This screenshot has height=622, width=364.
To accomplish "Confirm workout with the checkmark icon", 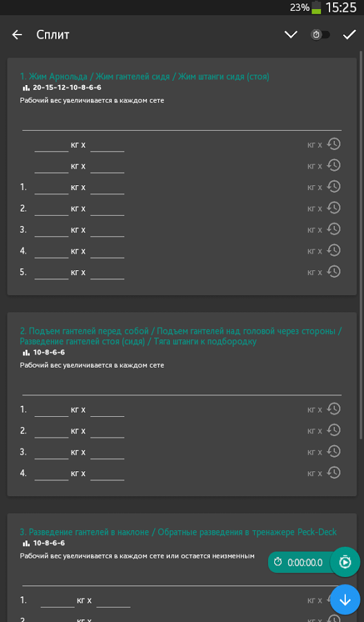I will point(349,35).
